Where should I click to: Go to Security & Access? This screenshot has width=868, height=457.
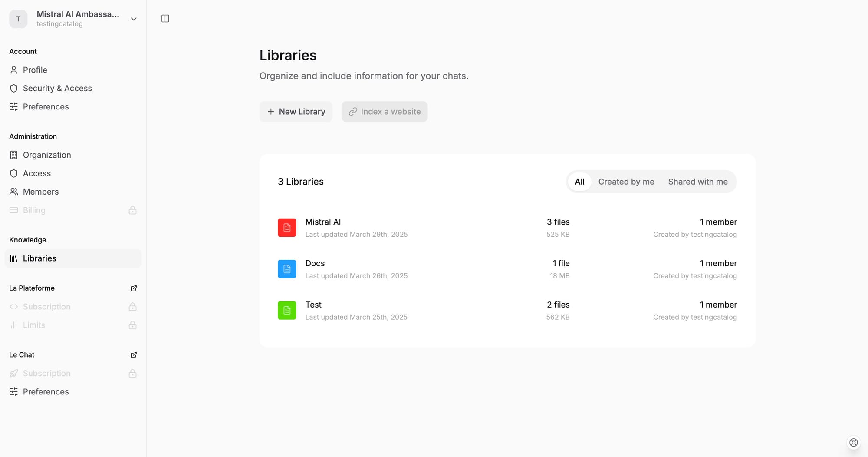pyautogui.click(x=73, y=88)
